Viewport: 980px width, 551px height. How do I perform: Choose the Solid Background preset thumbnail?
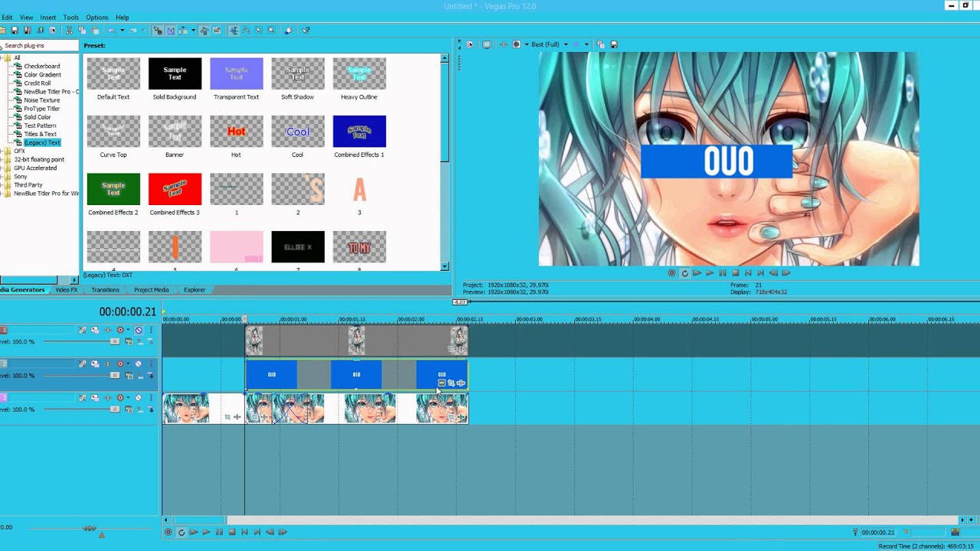[x=175, y=74]
